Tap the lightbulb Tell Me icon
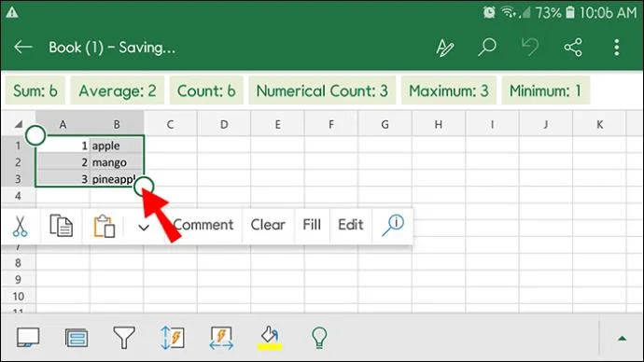 click(x=319, y=338)
